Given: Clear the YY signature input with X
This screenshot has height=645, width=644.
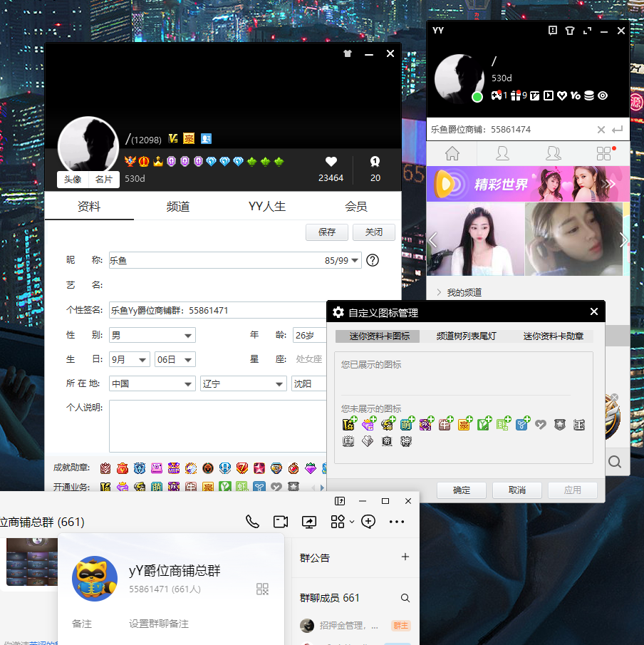Looking at the screenshot, I should click(601, 130).
